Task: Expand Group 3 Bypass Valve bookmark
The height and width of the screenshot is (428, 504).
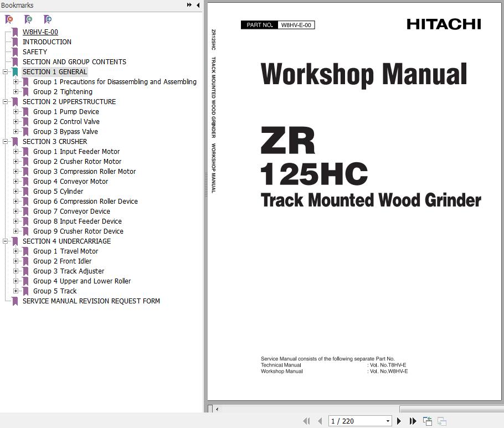Action: point(16,131)
